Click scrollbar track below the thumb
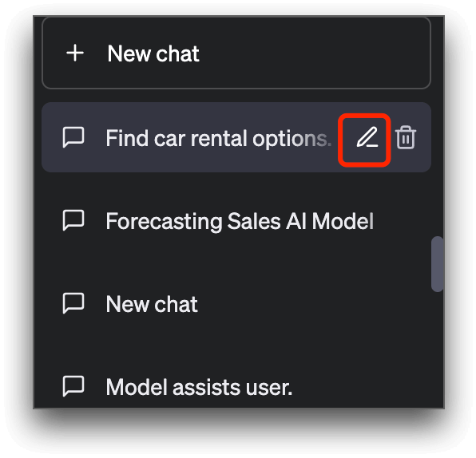Image resolution: width=476 pixels, height=458 pixels. coord(437,349)
